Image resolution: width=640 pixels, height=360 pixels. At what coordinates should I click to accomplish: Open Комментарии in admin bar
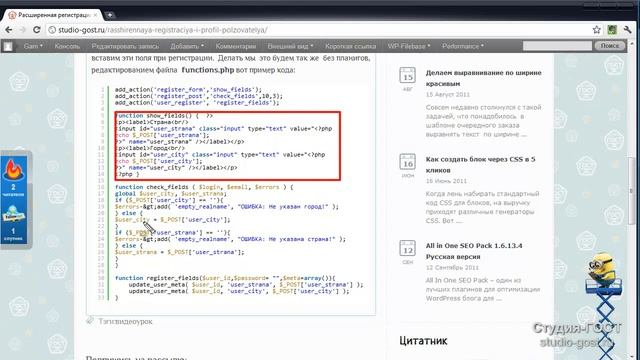[236, 46]
